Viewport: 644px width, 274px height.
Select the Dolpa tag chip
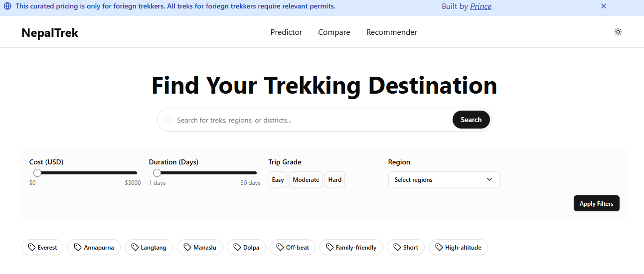[x=246, y=248]
